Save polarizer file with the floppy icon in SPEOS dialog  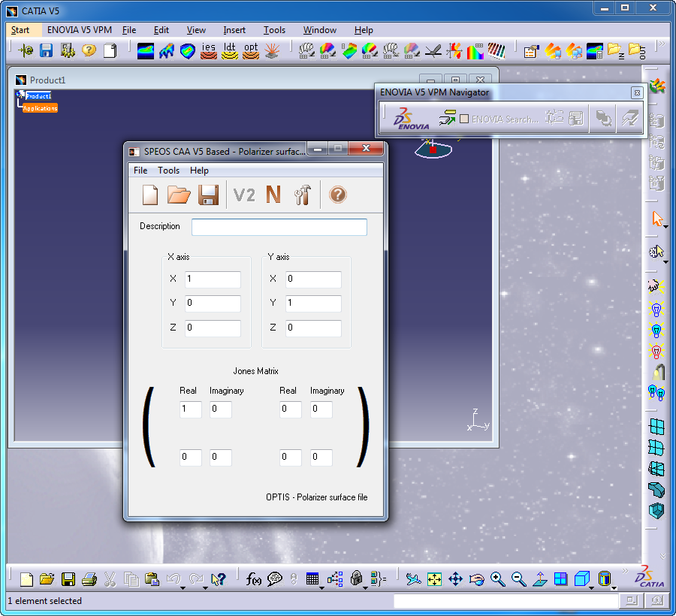click(x=209, y=195)
